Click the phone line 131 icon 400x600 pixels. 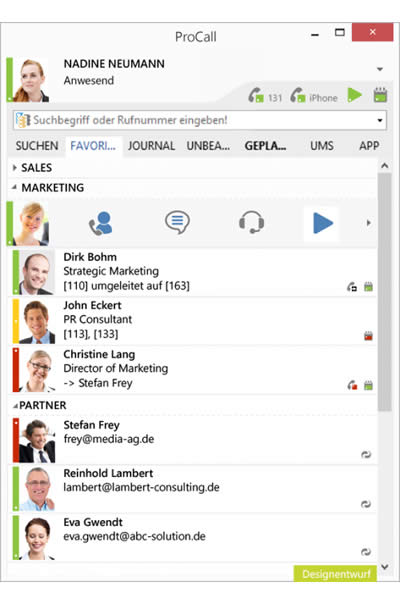click(x=256, y=95)
